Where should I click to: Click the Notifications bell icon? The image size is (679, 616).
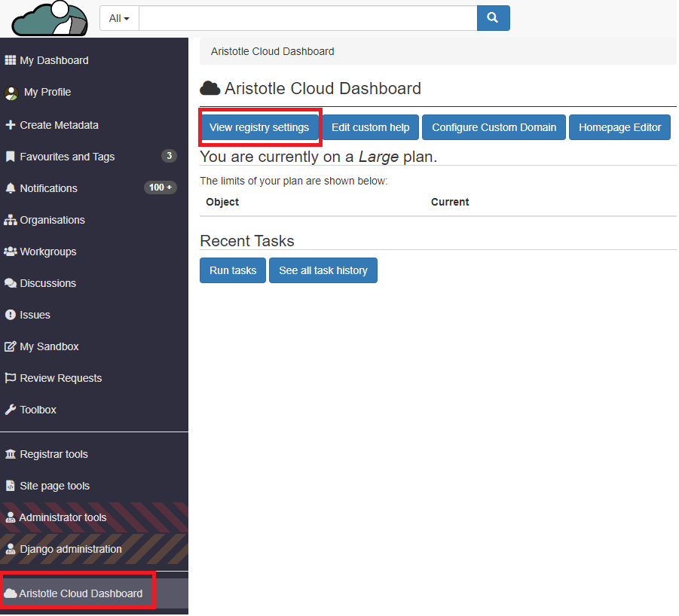tap(11, 188)
